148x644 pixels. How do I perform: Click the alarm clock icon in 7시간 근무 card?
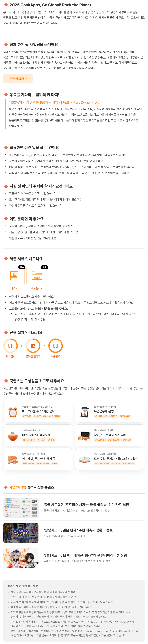coord(13,412)
